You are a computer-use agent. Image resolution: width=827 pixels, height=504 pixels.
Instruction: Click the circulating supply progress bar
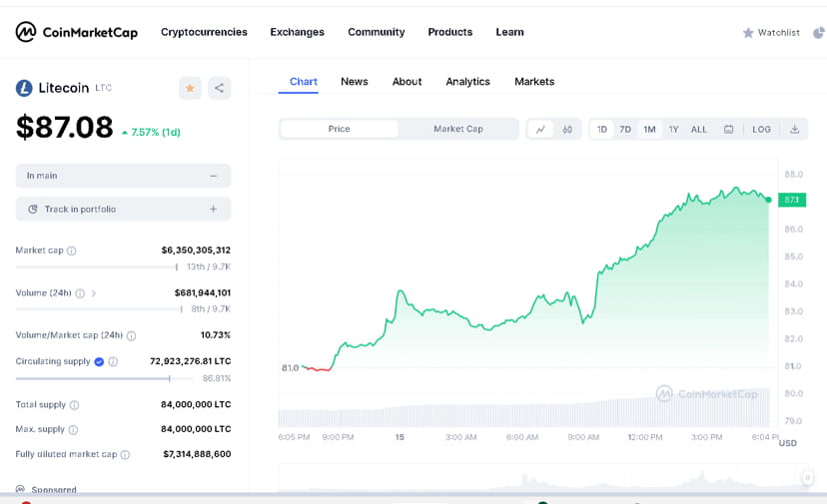[104, 378]
